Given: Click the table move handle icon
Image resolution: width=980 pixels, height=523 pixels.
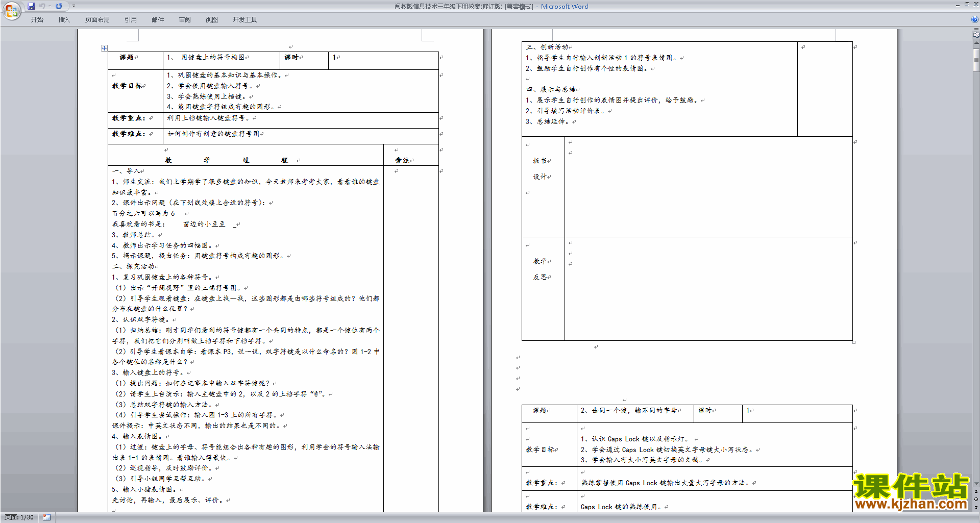Looking at the screenshot, I should pos(104,48).
